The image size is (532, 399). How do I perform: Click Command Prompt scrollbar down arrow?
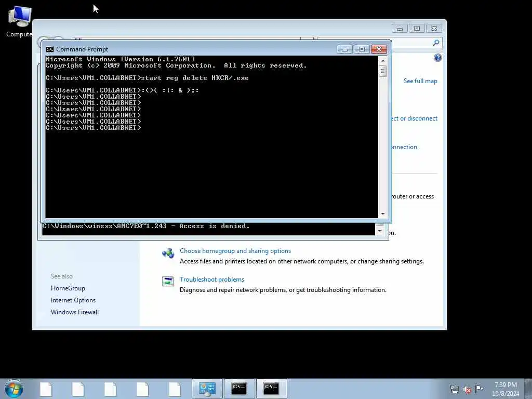coord(383,214)
